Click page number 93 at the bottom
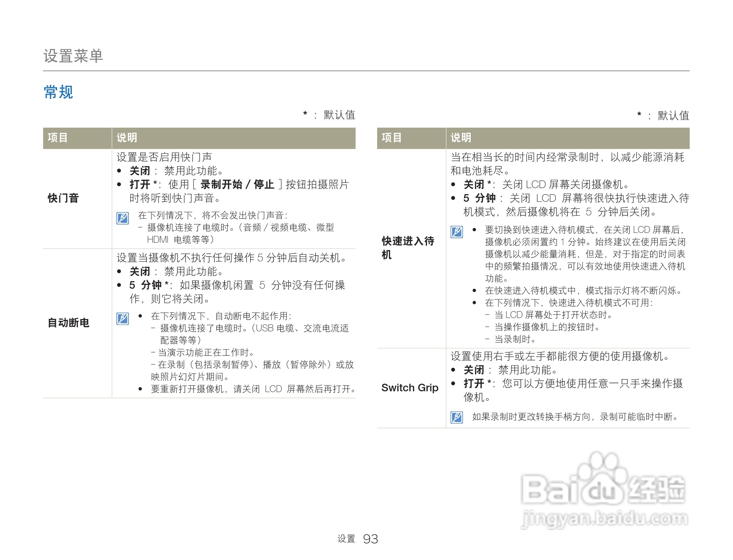This screenshot has height=560, width=733. click(371, 539)
